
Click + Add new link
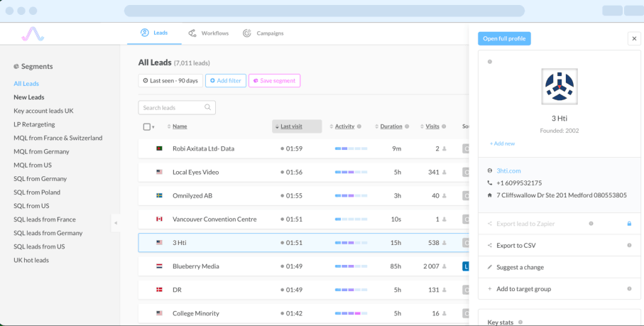[x=502, y=143]
